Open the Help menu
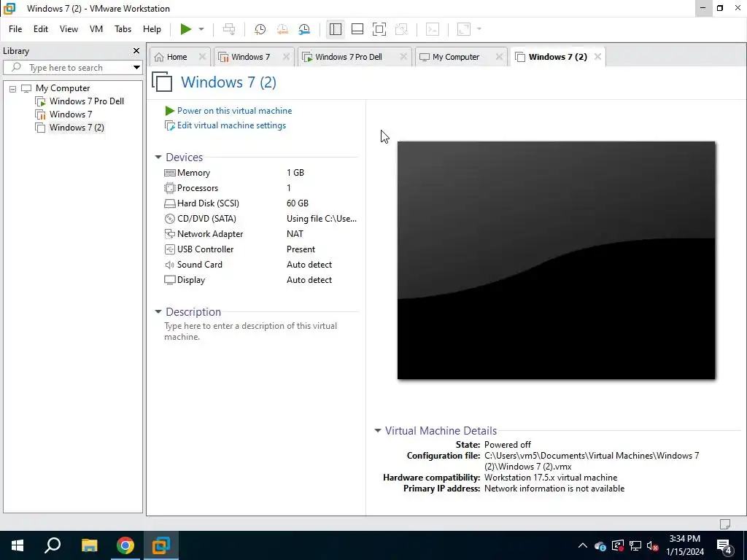The width and height of the screenshot is (747, 560). pyautogui.click(x=152, y=29)
